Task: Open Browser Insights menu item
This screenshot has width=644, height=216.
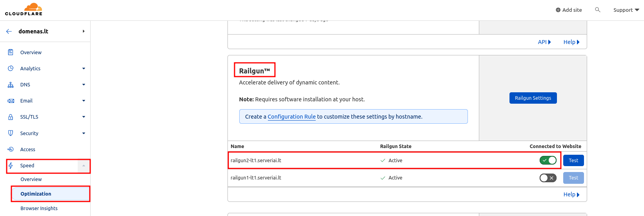Action: pyautogui.click(x=39, y=209)
